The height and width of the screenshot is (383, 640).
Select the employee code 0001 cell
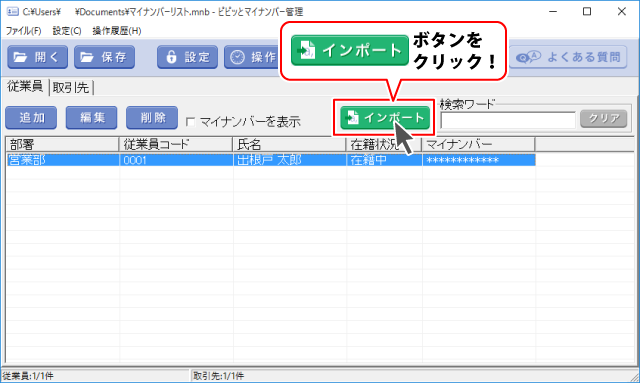pyautogui.click(x=176, y=160)
